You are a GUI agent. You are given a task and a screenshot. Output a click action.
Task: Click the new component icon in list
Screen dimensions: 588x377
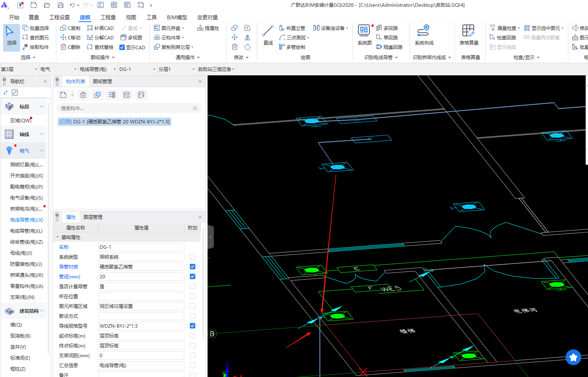pyautogui.click(x=63, y=95)
